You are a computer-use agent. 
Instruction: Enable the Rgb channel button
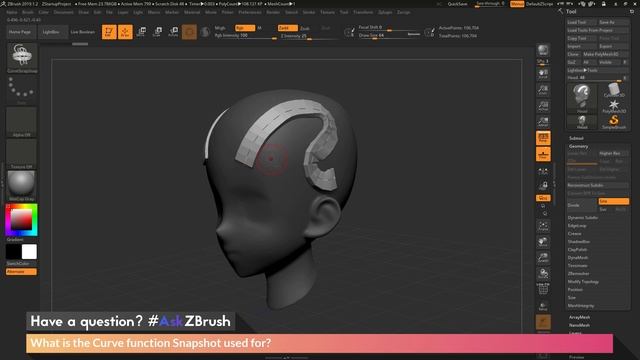245,28
